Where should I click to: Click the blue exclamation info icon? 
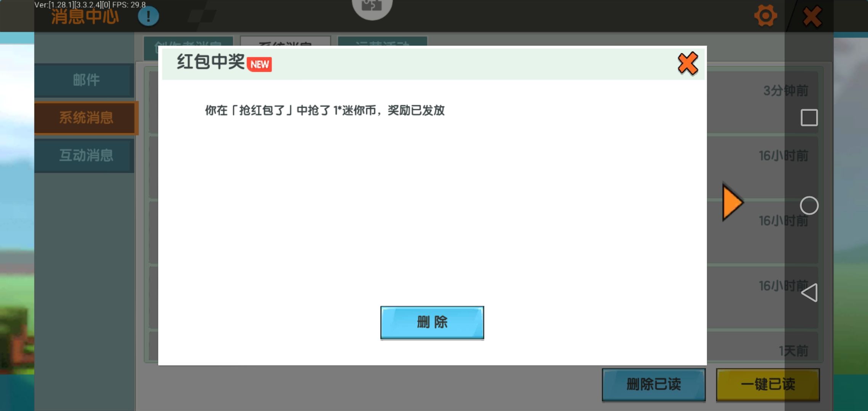[148, 16]
